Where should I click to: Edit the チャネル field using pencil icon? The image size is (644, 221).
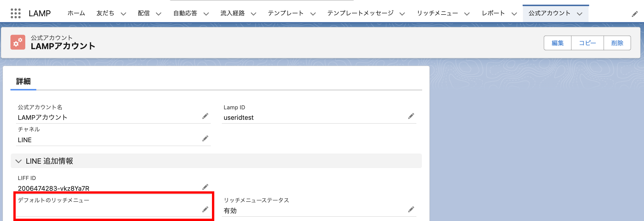[205, 138]
